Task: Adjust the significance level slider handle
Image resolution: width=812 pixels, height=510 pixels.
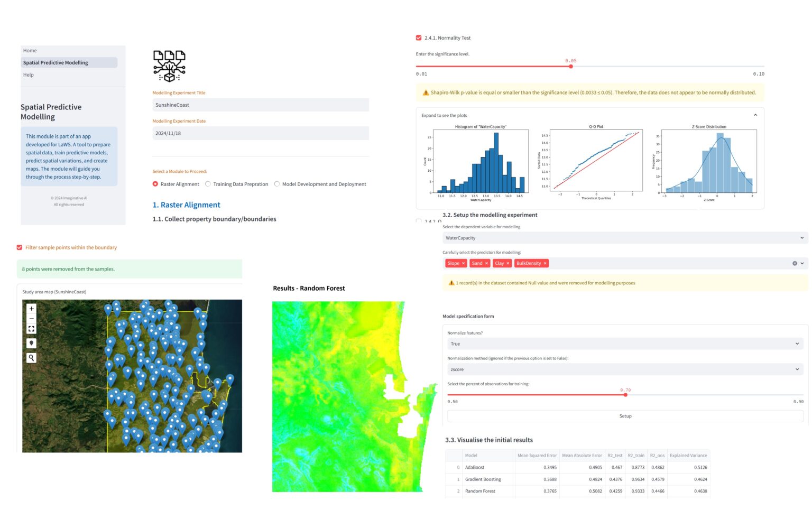Action: [x=571, y=67]
